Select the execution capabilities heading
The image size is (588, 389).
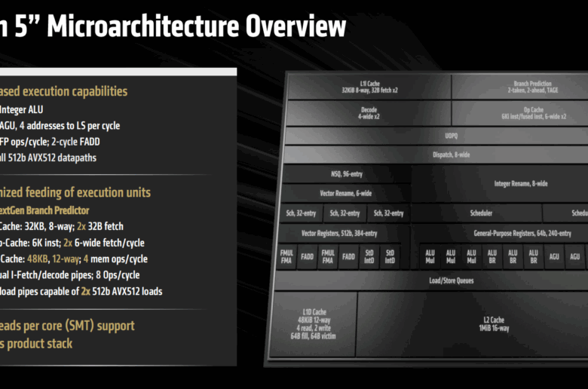(64, 91)
